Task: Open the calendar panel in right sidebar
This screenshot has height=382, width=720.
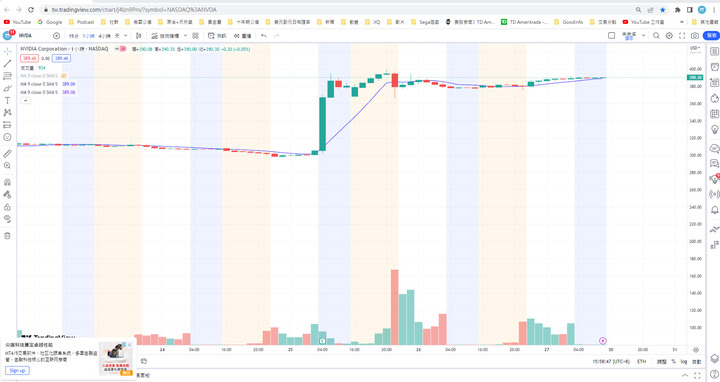Action: [x=714, y=114]
